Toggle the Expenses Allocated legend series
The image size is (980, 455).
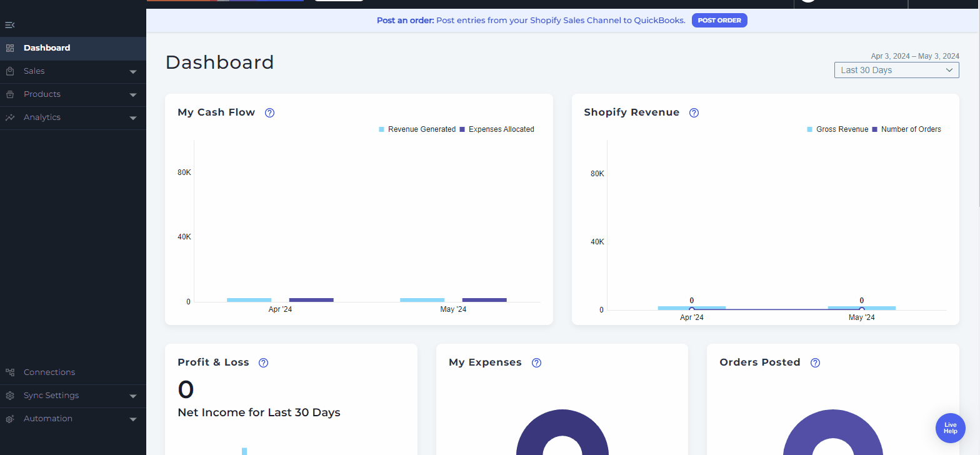point(497,129)
